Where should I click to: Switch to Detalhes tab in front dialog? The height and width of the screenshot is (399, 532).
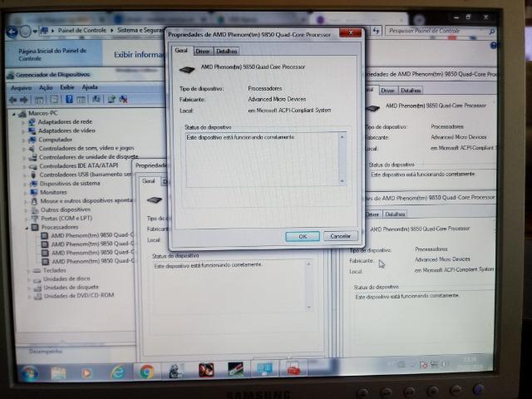coord(226,52)
